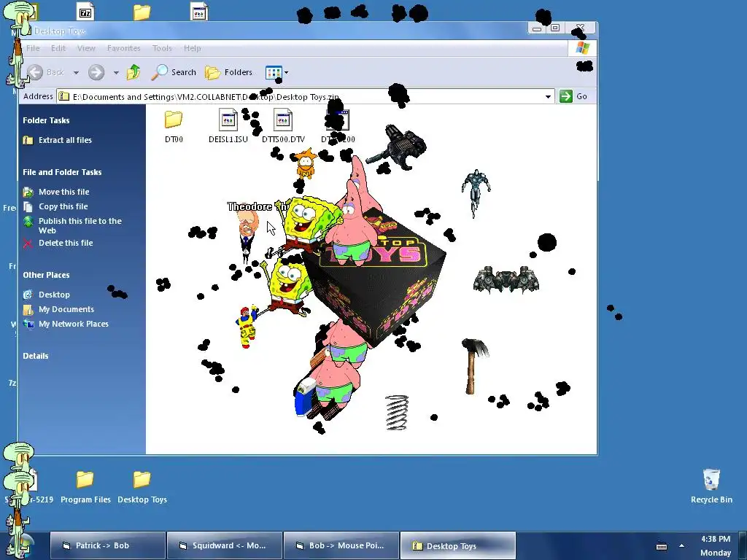Viewport: 747px width, 560px height.
Task: Click the Forward navigation arrow icon
Action: pos(96,72)
